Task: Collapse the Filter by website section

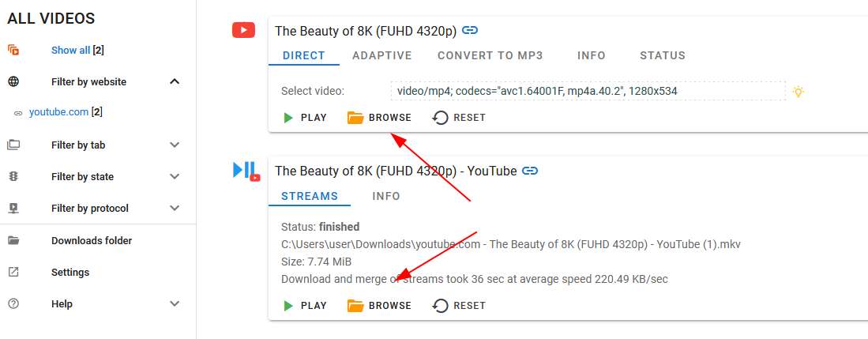Action: pos(175,82)
